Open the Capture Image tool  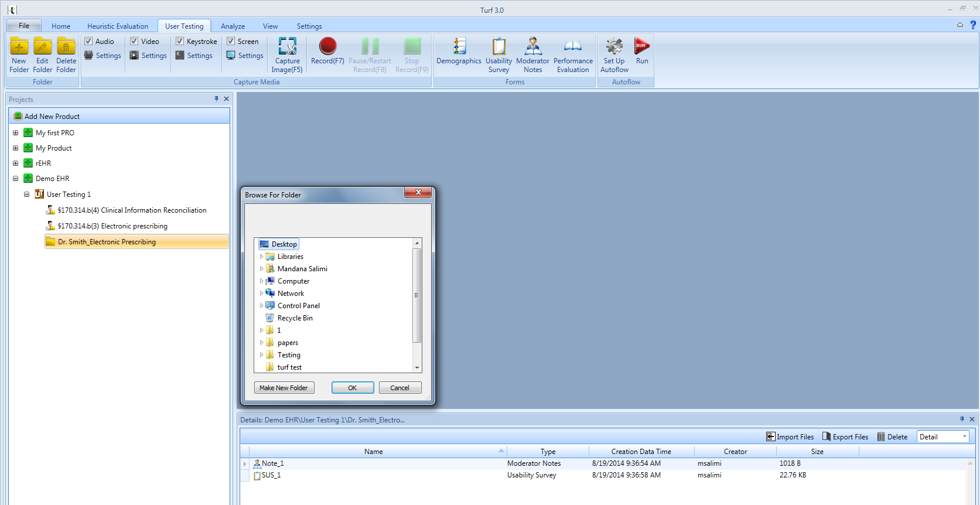point(287,54)
